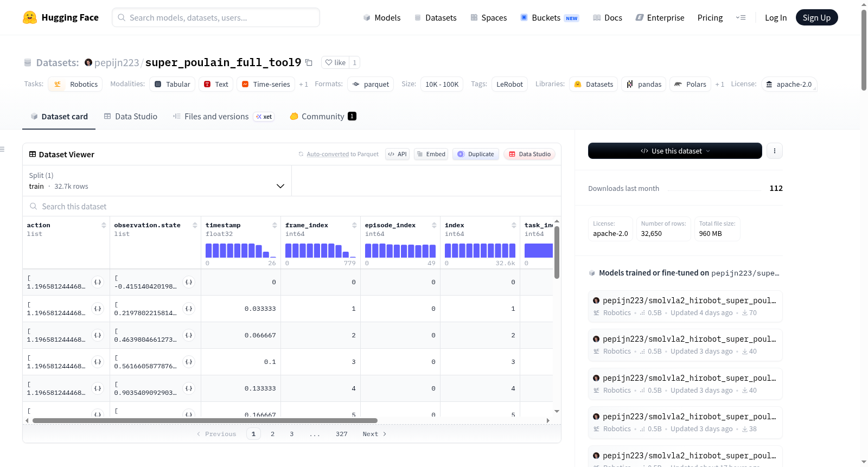Viewport: 868px width, 467px height.
Task: Sort by the frame_index column
Action: (354, 225)
